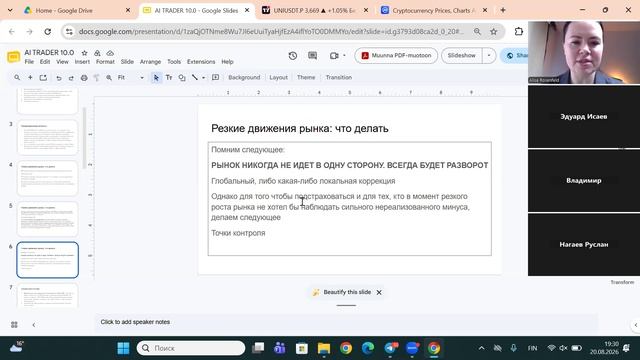Click the zoom magnifier tool

[x=109, y=78]
